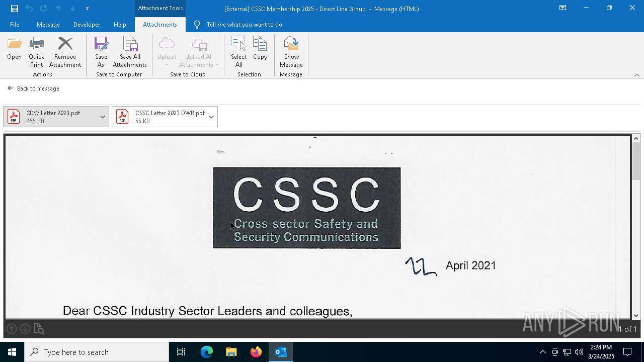The height and width of the screenshot is (362, 644).
Task: Click 'April 2021' date text in letter
Action: pyautogui.click(x=470, y=265)
